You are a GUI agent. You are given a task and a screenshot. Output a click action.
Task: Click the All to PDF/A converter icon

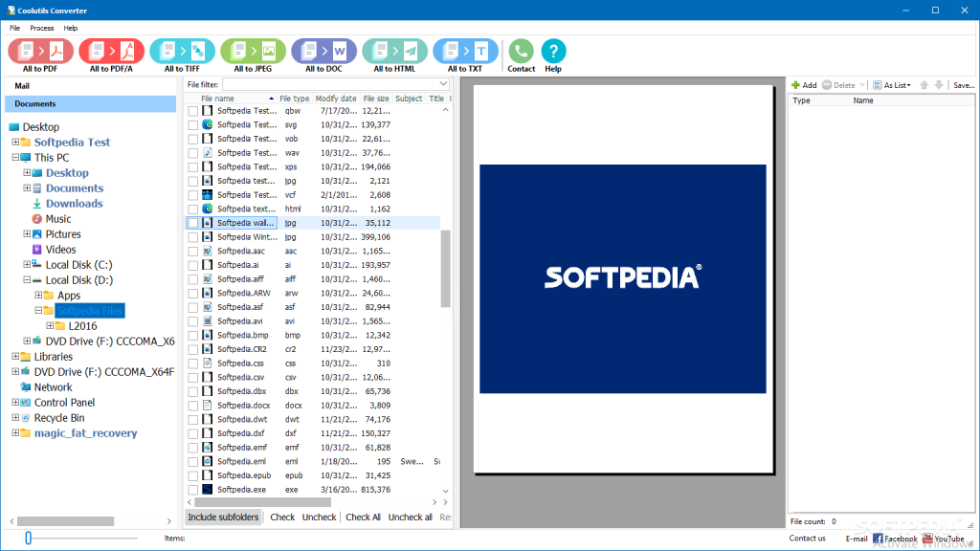pyautogui.click(x=111, y=52)
